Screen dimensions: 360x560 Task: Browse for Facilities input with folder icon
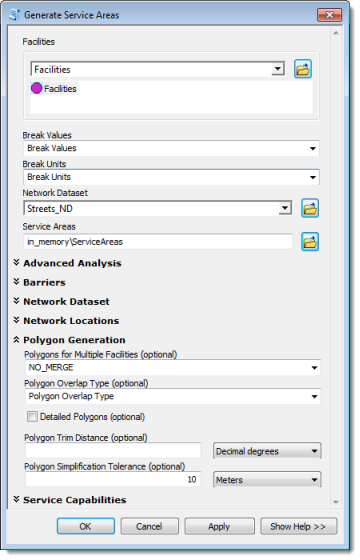tap(303, 69)
